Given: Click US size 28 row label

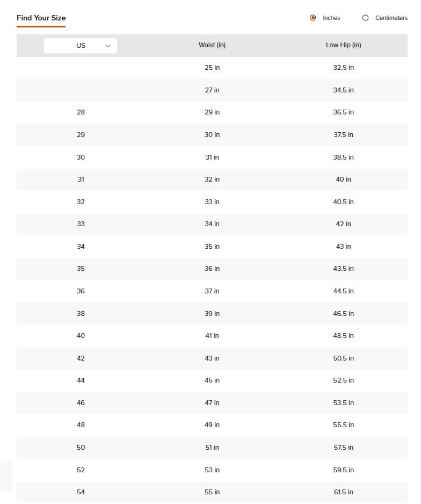Looking at the screenshot, I should (x=81, y=112).
